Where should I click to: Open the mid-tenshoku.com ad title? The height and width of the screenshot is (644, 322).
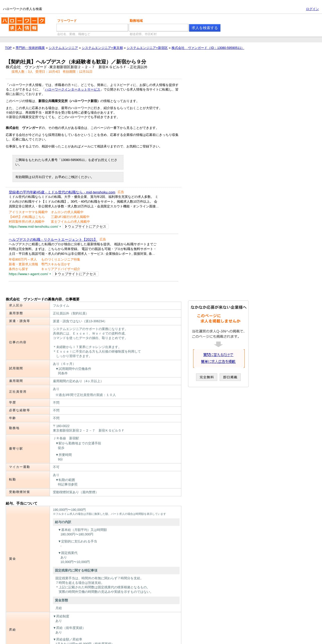pos(62,192)
